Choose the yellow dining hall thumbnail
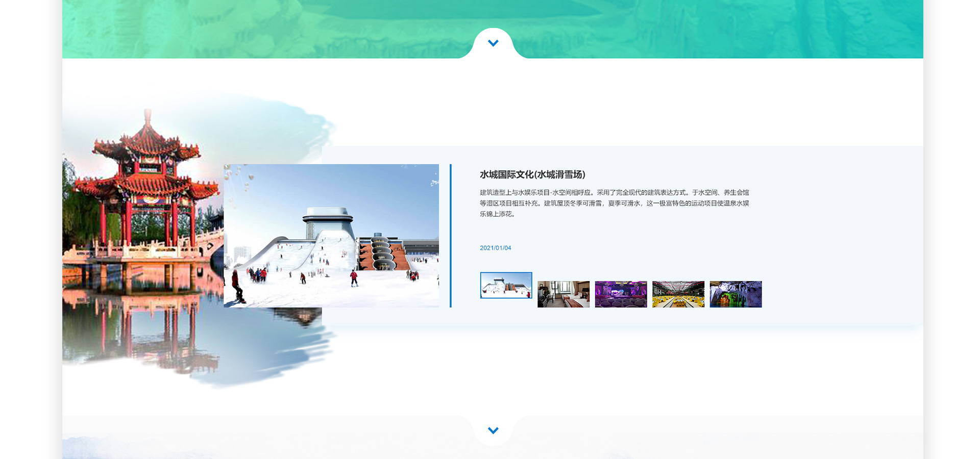The image size is (980, 459). pyautogui.click(x=678, y=294)
